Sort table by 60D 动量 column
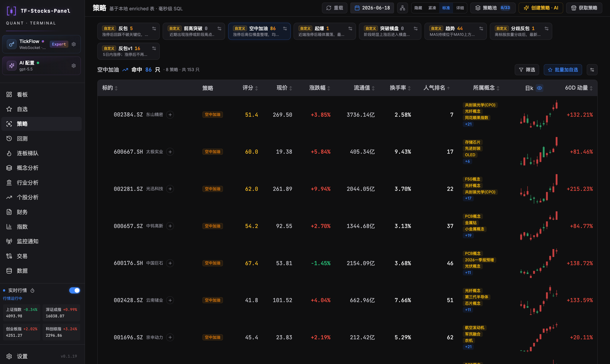This screenshot has height=364, width=610. pos(579,88)
